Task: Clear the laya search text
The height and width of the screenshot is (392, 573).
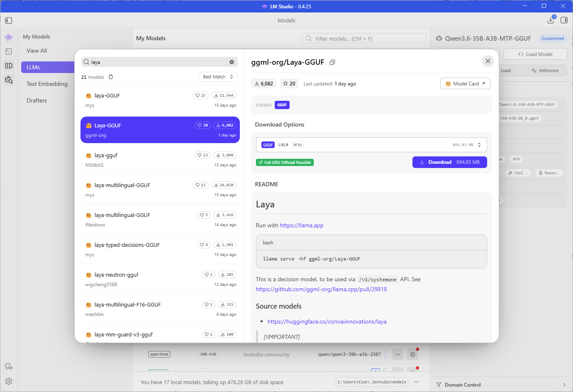Action: click(x=232, y=62)
